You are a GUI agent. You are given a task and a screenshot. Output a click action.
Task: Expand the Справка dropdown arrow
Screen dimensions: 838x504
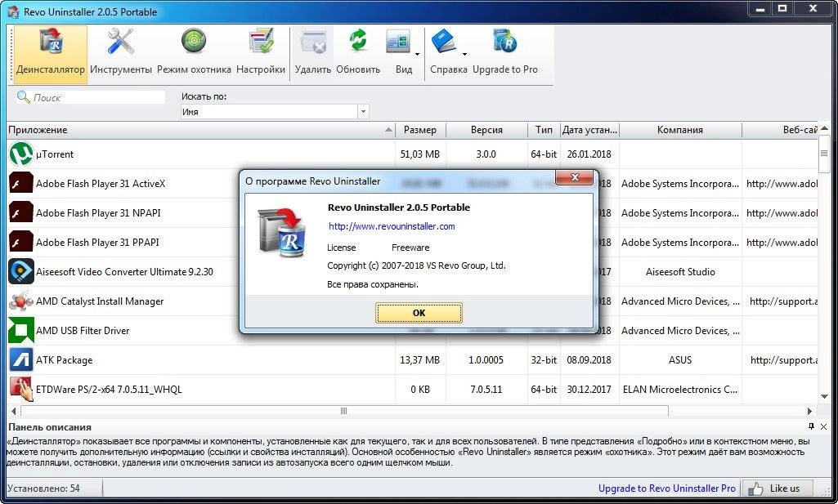(x=464, y=54)
